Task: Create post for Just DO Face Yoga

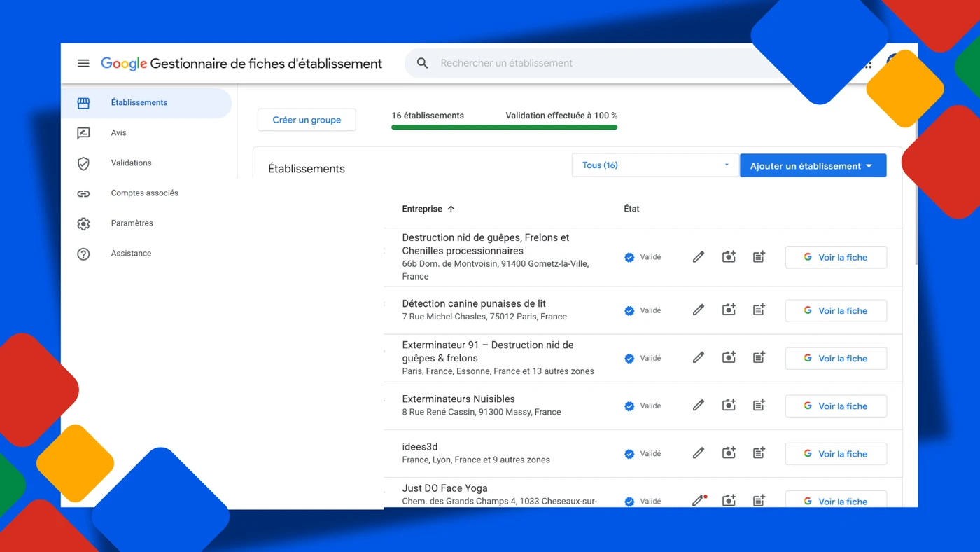Action: click(759, 500)
